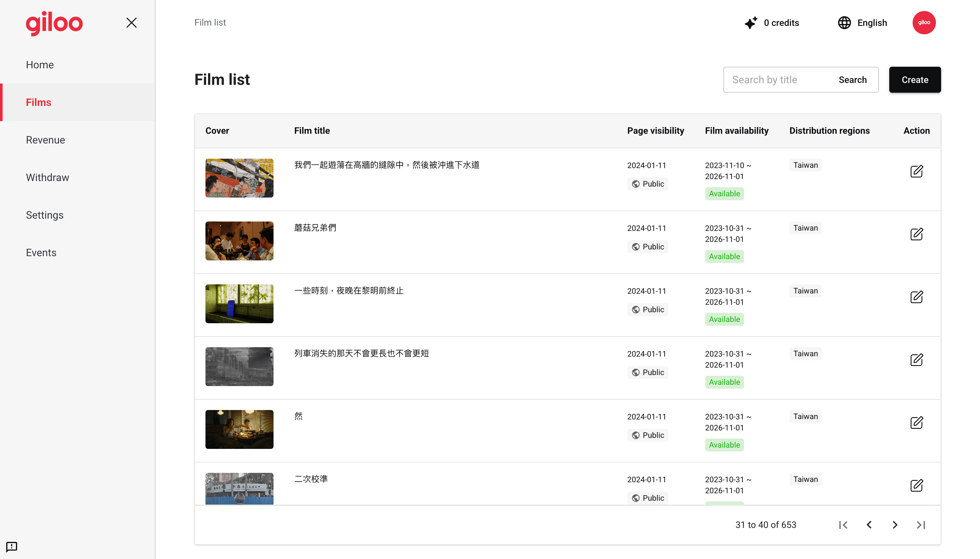
Task: Go to the next page
Action: coord(895,525)
